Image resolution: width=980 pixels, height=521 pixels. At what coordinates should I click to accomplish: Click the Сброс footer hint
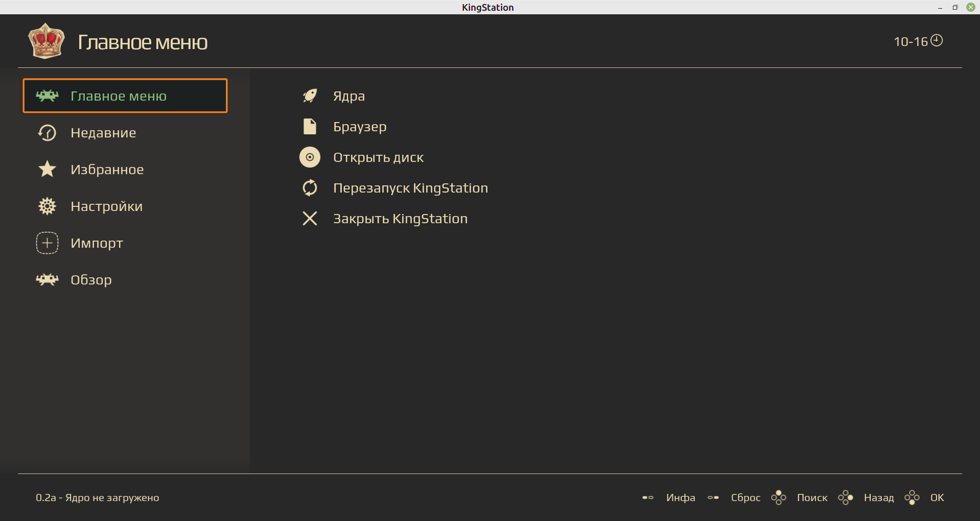(x=745, y=498)
